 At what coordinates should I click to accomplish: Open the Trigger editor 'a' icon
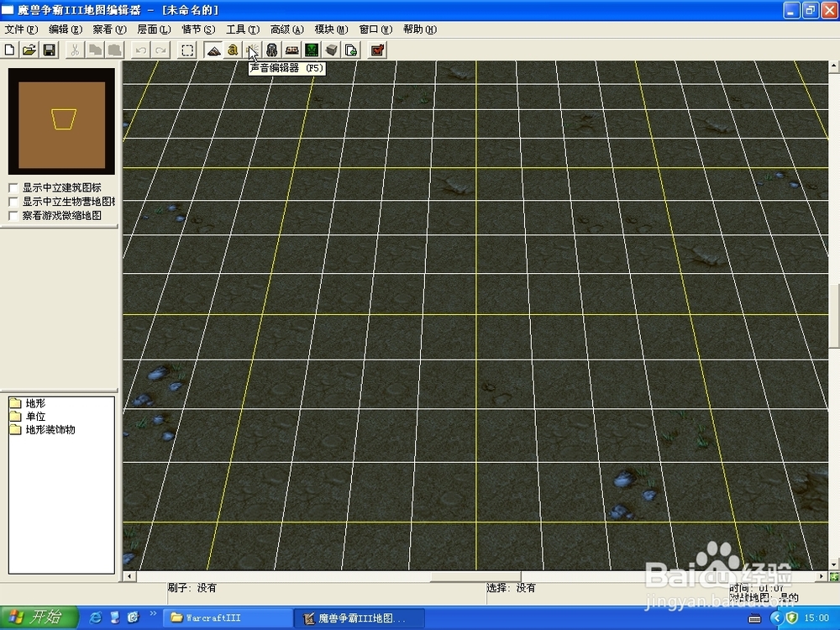point(233,50)
